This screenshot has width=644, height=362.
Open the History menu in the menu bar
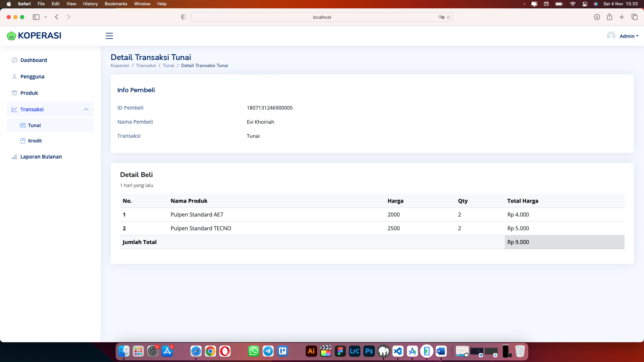point(90,4)
